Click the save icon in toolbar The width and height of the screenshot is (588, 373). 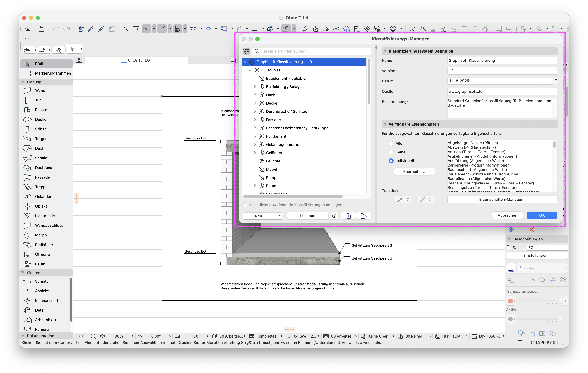coord(42,29)
